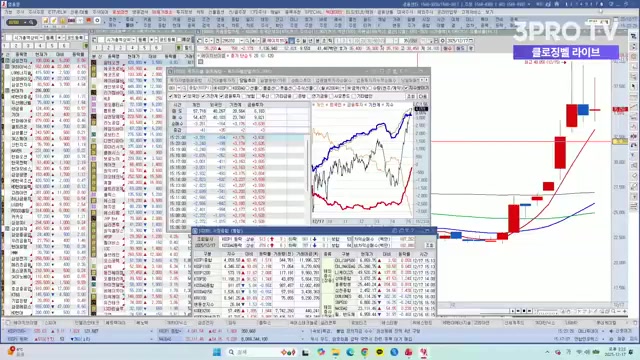Open the 001 code dropdown arrow in the investor window
640x360 pixels.
point(178,88)
